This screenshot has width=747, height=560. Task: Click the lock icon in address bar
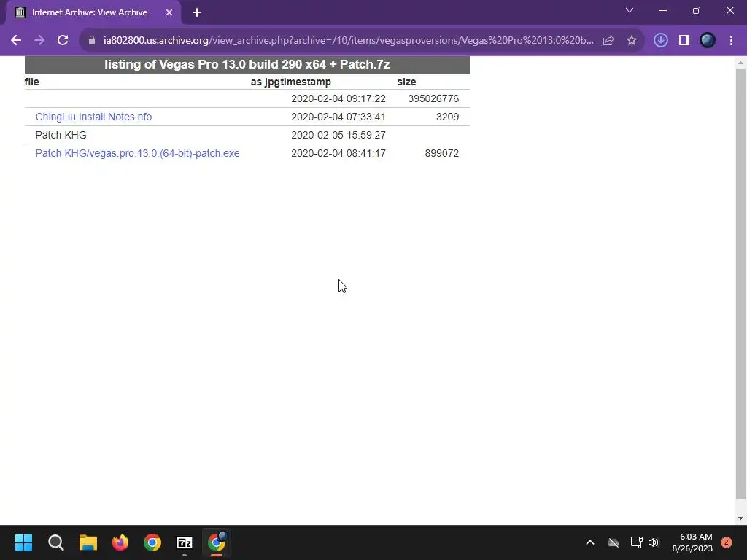92,41
